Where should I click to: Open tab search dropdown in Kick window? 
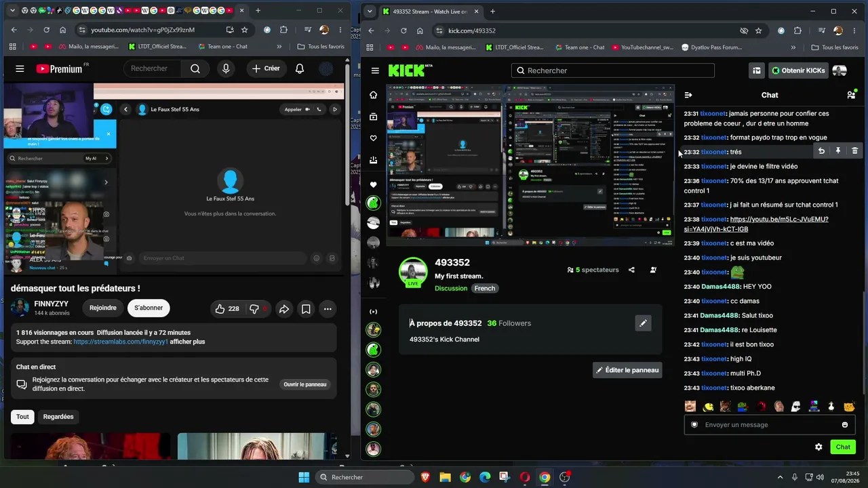point(370,11)
